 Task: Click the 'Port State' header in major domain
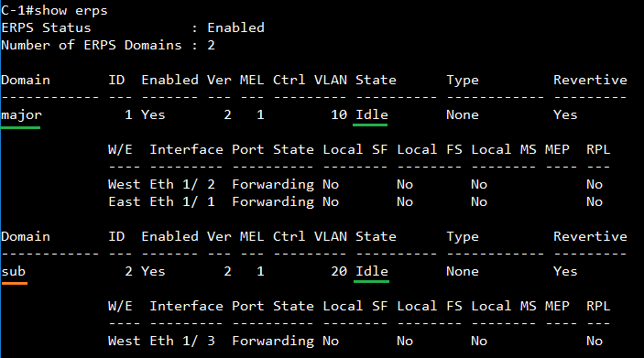[x=273, y=149]
